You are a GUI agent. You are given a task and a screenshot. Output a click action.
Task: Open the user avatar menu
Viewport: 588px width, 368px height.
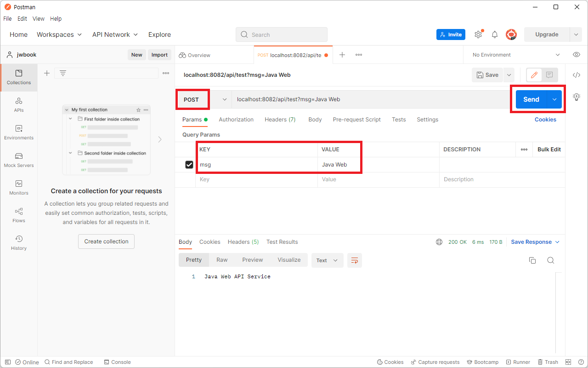click(x=511, y=34)
